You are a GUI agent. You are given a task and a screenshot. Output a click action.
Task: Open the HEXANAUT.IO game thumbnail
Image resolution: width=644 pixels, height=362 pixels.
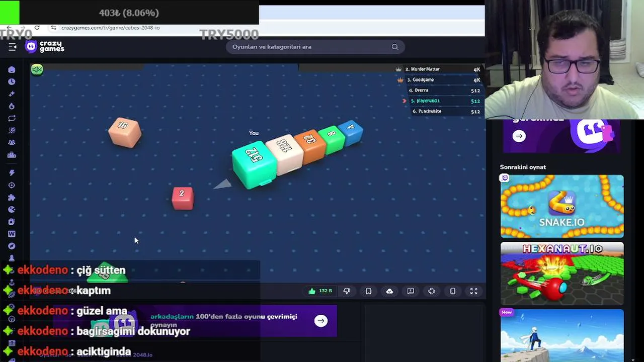click(x=562, y=274)
